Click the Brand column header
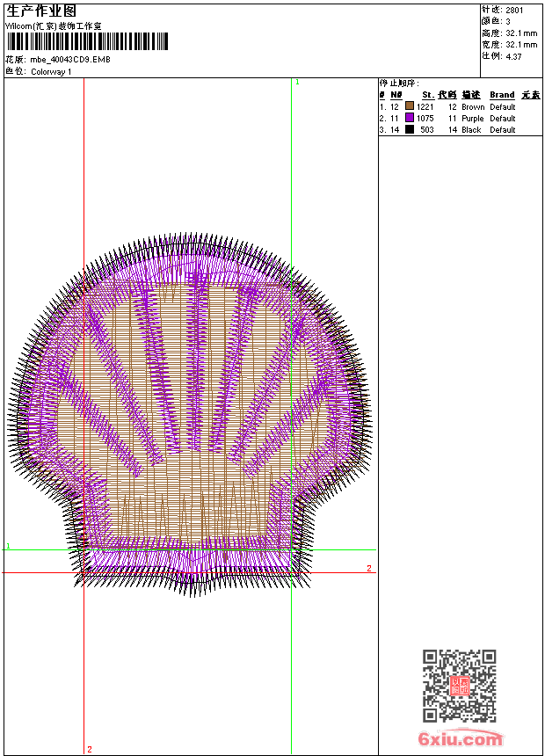This screenshot has width=545, height=756. (x=502, y=95)
